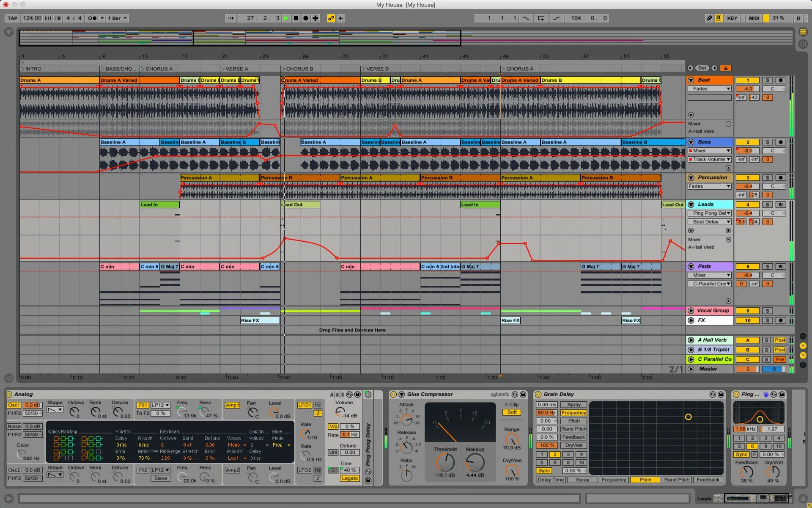
Task: Deactivate Percussion track with activator 3
Action: [x=747, y=178]
